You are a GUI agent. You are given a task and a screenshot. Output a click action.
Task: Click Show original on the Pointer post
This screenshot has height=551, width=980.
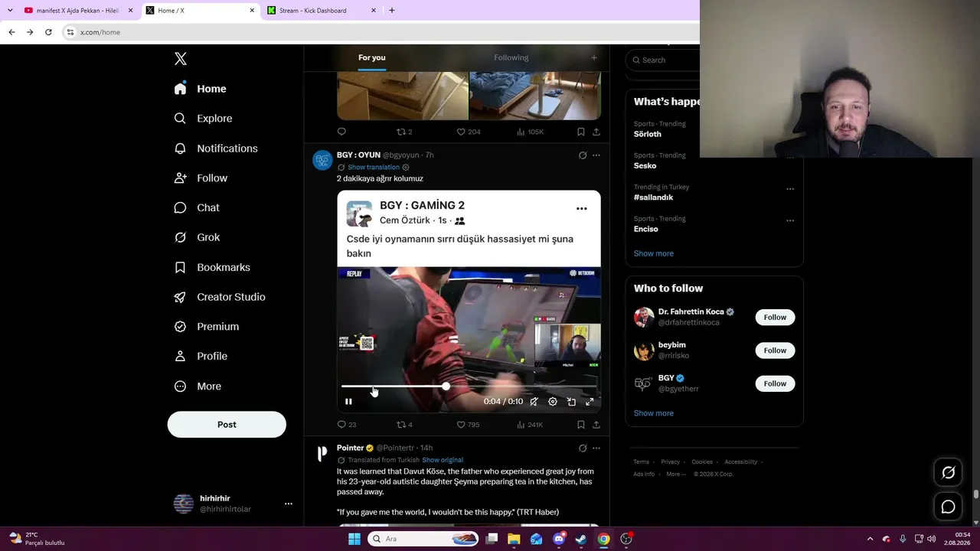(x=443, y=460)
